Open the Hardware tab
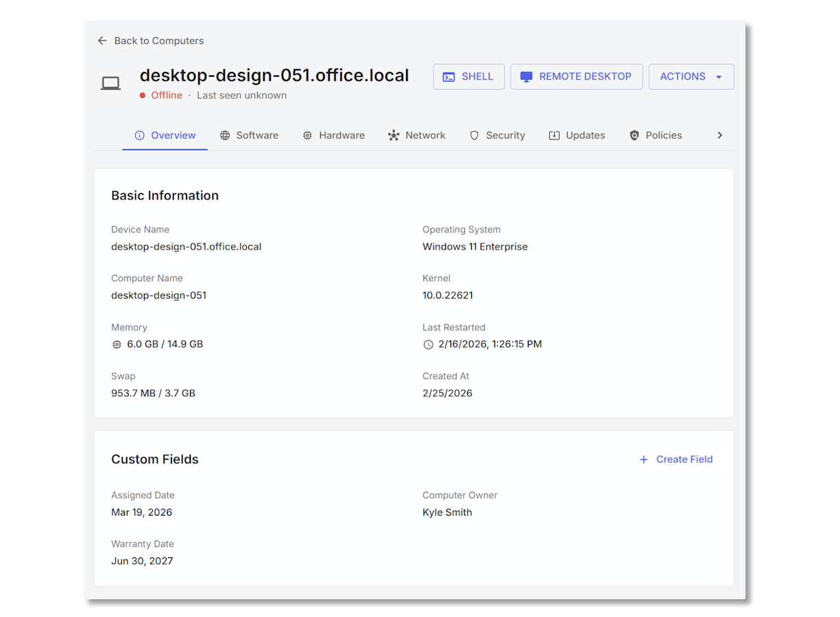The width and height of the screenshot is (840, 617). click(334, 135)
